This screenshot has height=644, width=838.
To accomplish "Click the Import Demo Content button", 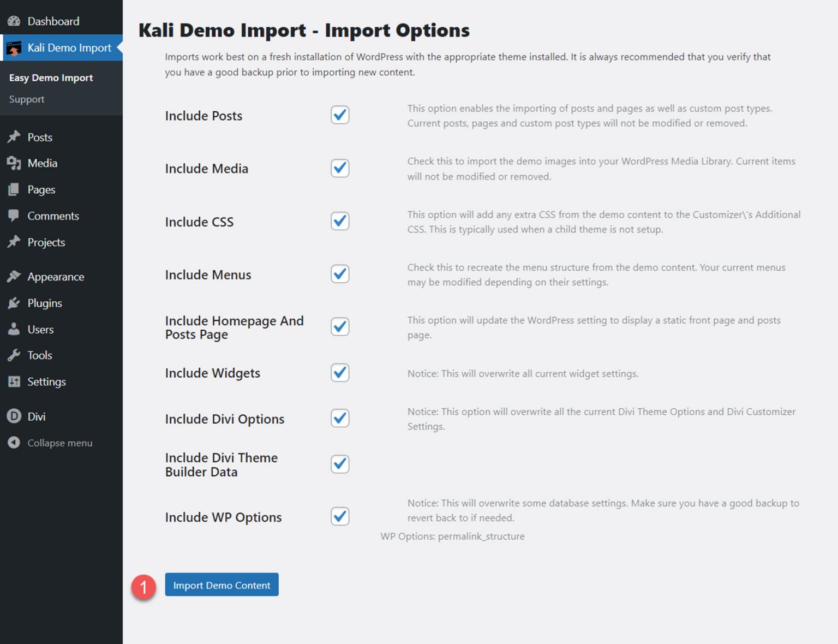I will click(x=222, y=585).
